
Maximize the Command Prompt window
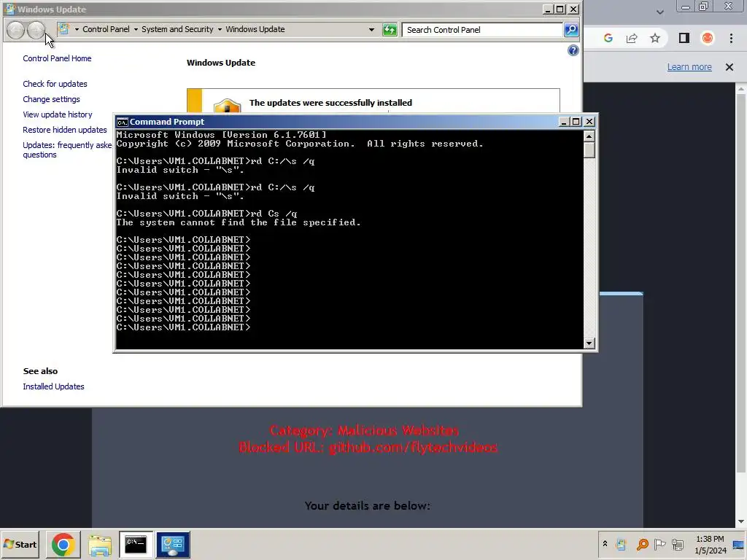coord(576,122)
